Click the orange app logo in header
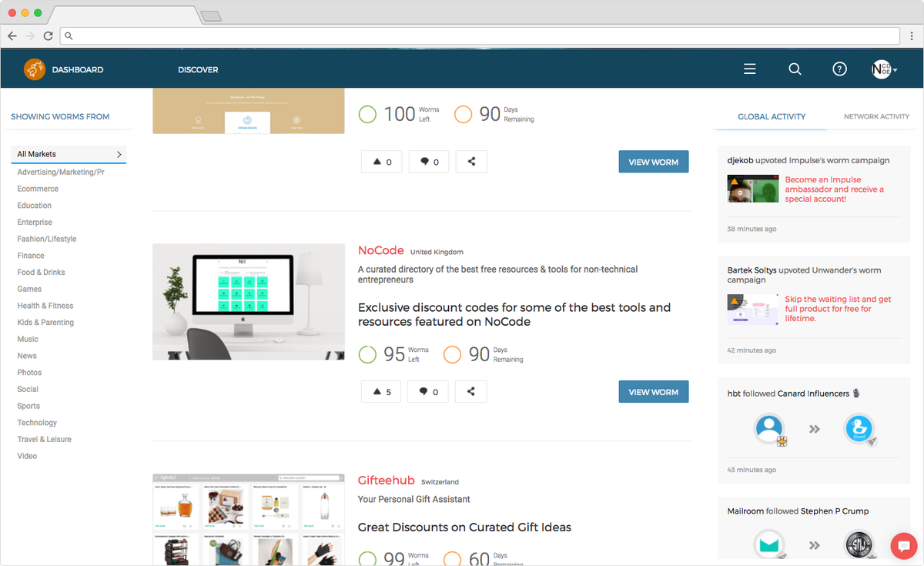Screen dimensions: 924x566 pos(35,69)
